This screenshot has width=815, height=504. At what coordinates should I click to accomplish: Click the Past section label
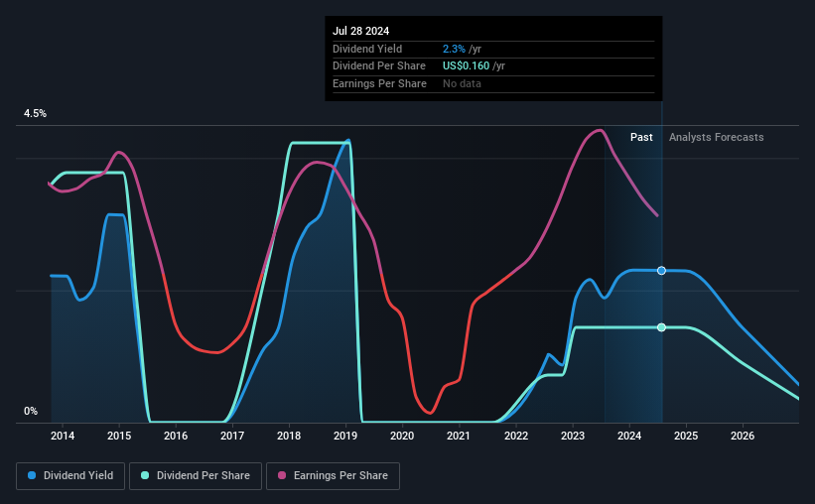641,137
